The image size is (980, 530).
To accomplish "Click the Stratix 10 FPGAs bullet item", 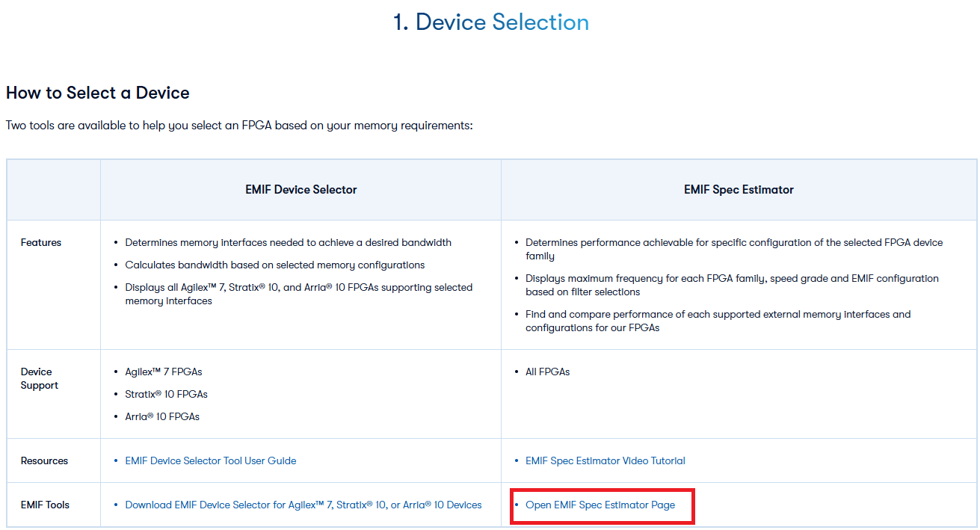I will 166,395.
